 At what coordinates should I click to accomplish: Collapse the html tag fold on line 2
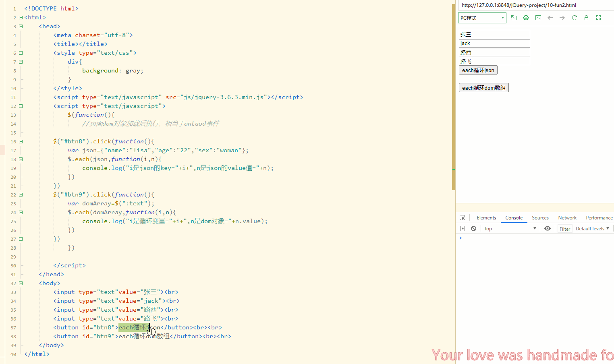[x=21, y=17]
